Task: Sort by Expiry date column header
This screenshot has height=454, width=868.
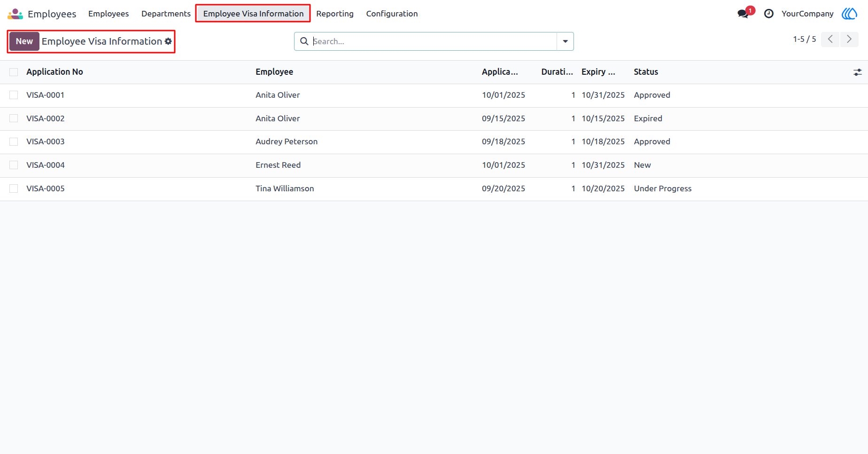Action: coord(598,72)
